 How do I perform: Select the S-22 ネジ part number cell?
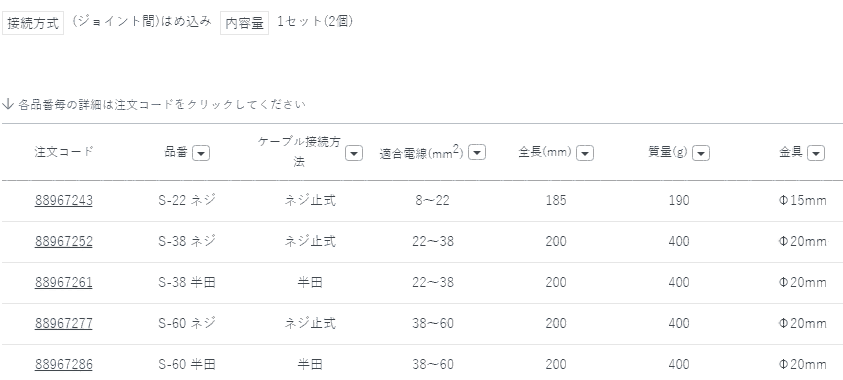pos(187,200)
